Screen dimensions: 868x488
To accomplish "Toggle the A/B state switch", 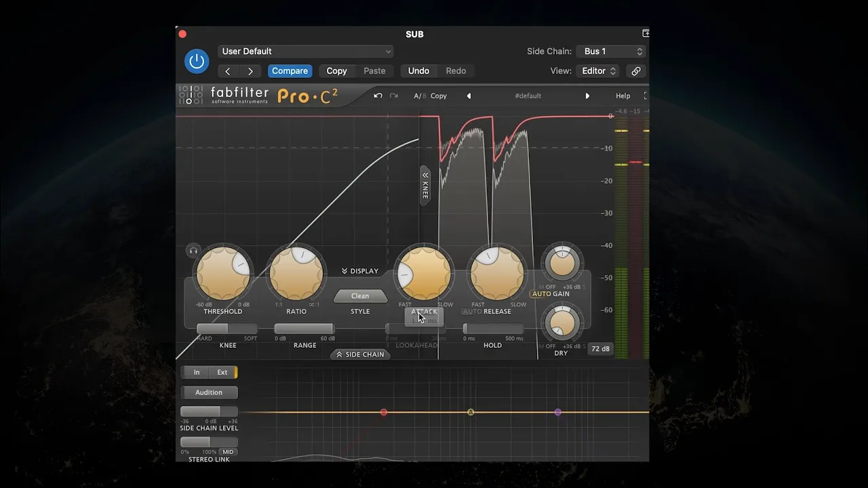I will click(x=420, y=96).
